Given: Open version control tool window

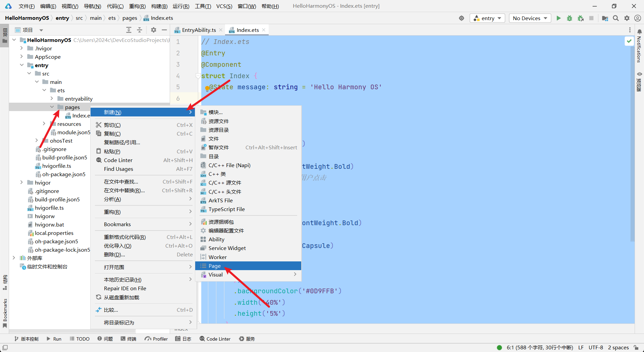Looking at the screenshot, I should [x=26, y=339].
